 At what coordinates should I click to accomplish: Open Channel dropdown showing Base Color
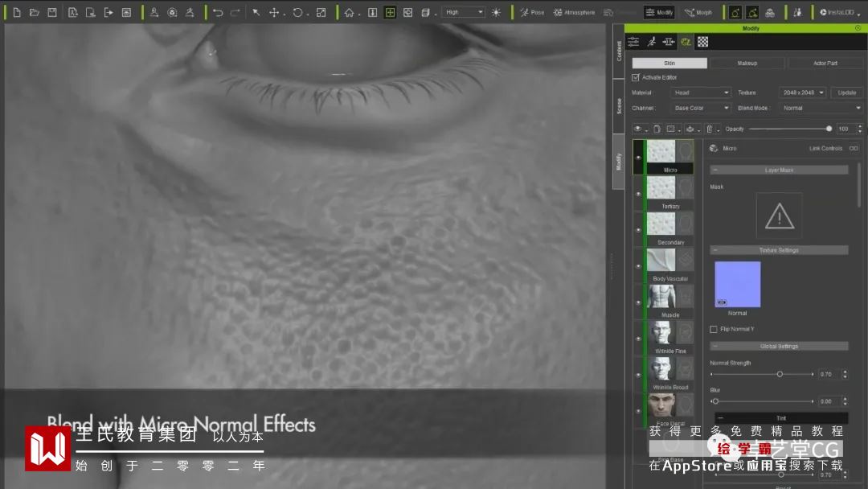coord(701,108)
